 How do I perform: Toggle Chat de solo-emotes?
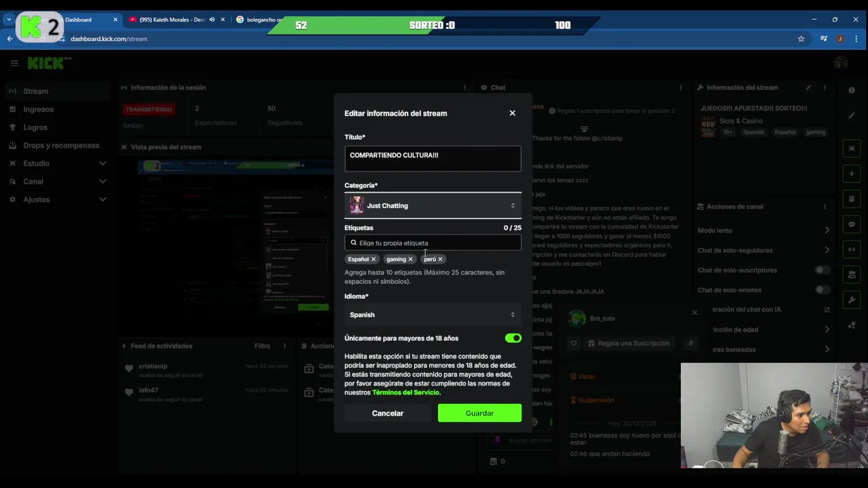point(821,290)
